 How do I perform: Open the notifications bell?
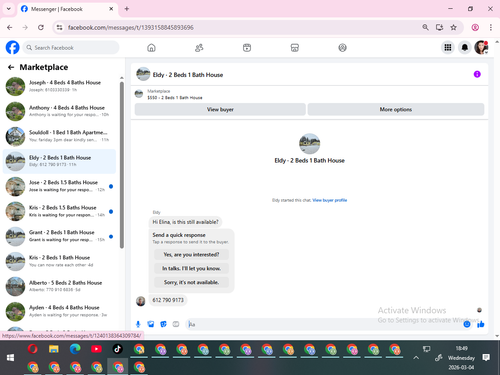(x=465, y=48)
